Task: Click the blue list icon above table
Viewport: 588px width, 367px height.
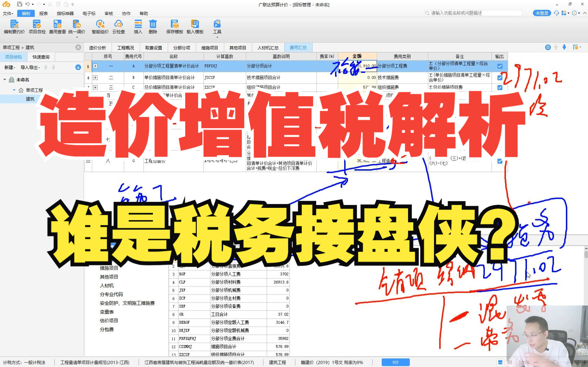Action: click(548, 47)
